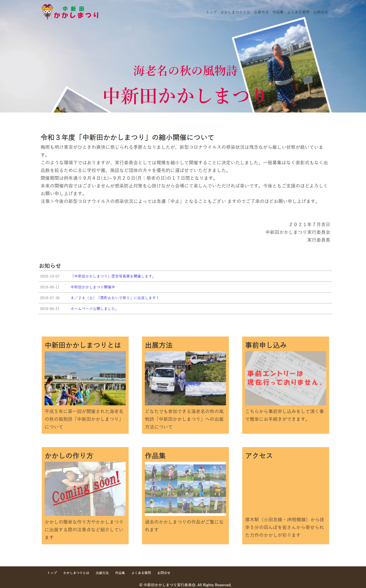Viewport: 366px width, 588px height.
Task: Select 出展方法 in the top navigation
Action: coord(261,12)
